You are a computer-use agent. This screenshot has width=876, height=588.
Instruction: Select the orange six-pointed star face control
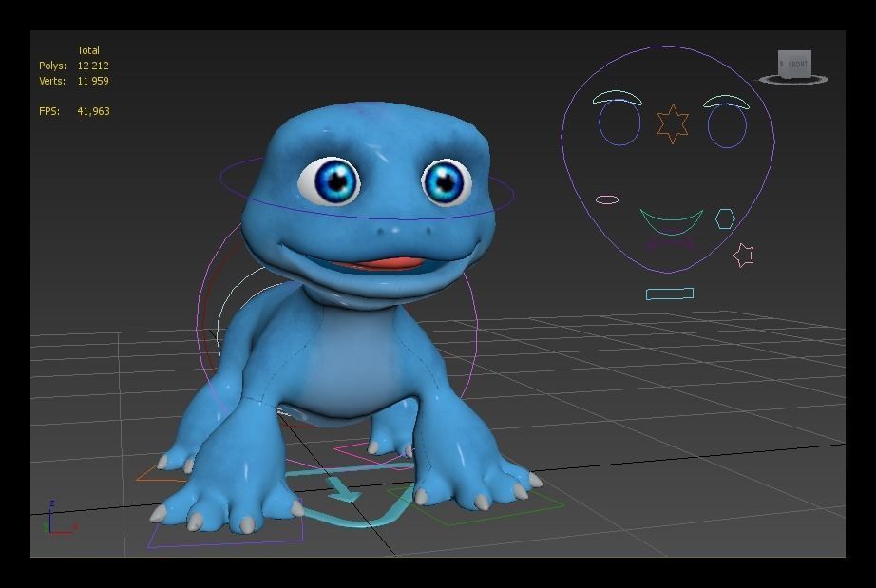pos(672,124)
